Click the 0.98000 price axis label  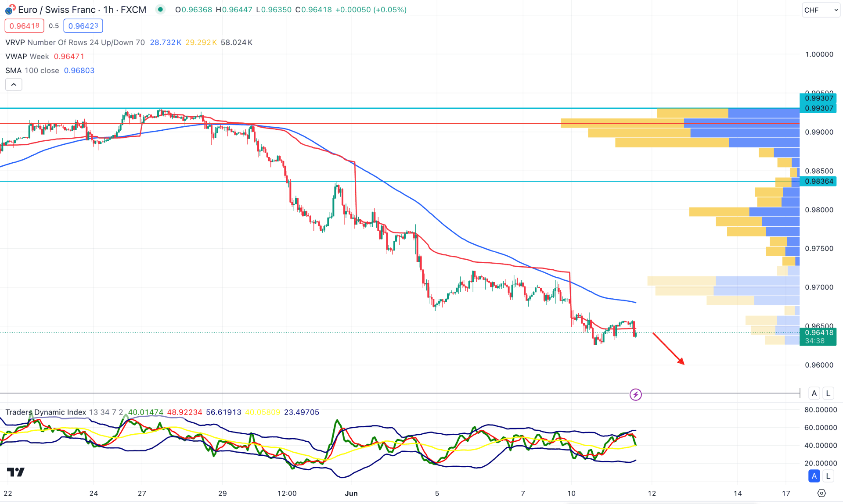pos(819,210)
